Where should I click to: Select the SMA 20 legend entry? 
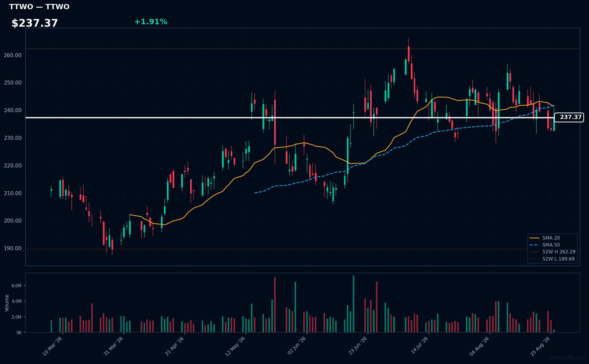(x=545, y=238)
